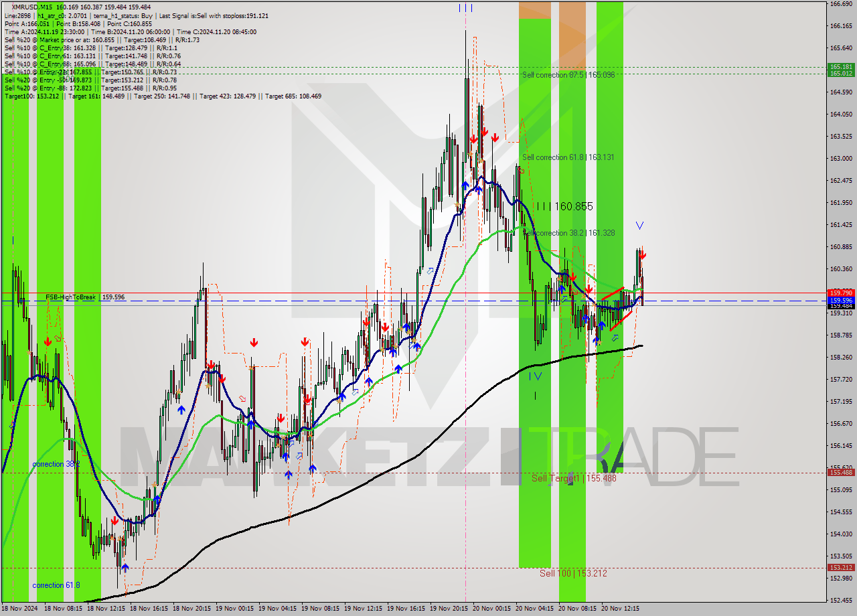857x616 pixels.
Task: Click the '18 Nov 12:15' time axis label
Action: click(x=106, y=609)
